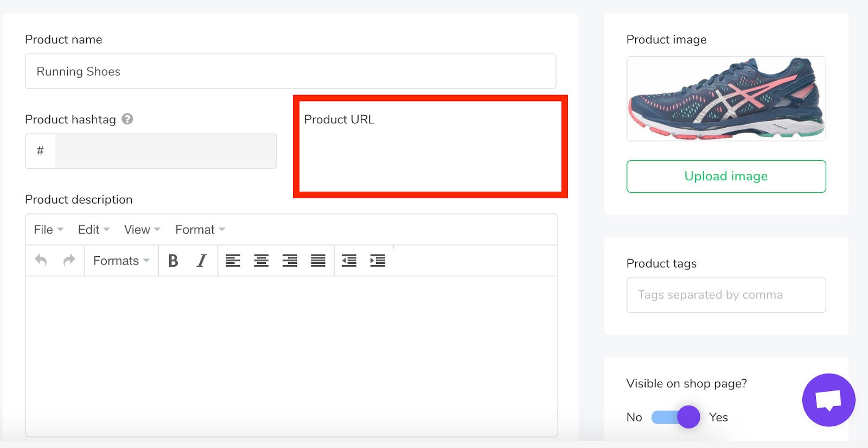Click the Upload image button
The width and height of the screenshot is (868, 448).
[726, 176]
